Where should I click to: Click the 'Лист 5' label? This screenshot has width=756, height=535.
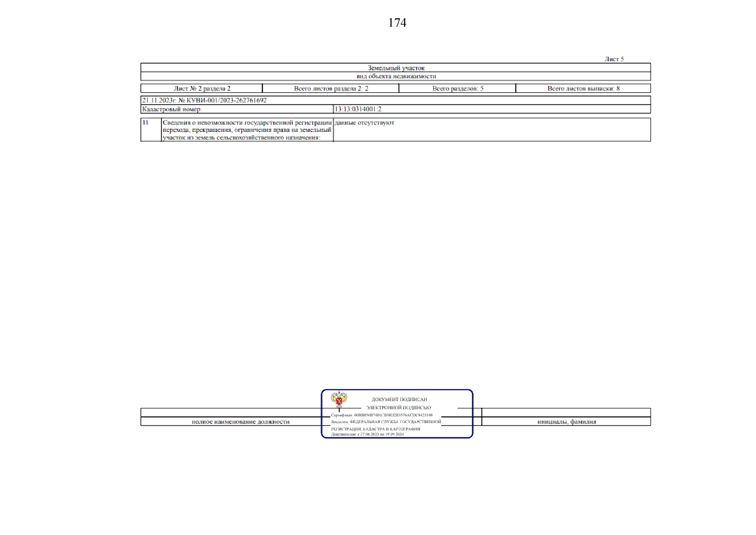pyautogui.click(x=614, y=59)
